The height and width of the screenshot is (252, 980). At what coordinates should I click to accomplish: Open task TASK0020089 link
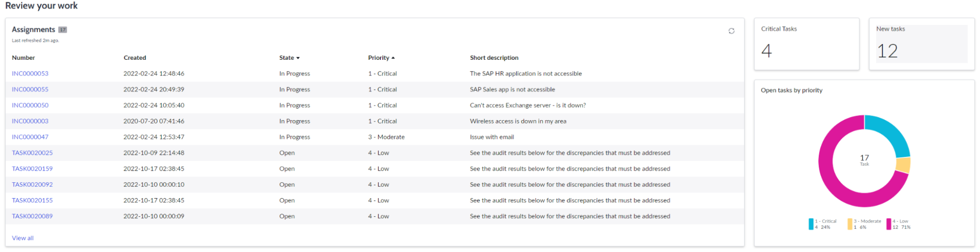32,216
